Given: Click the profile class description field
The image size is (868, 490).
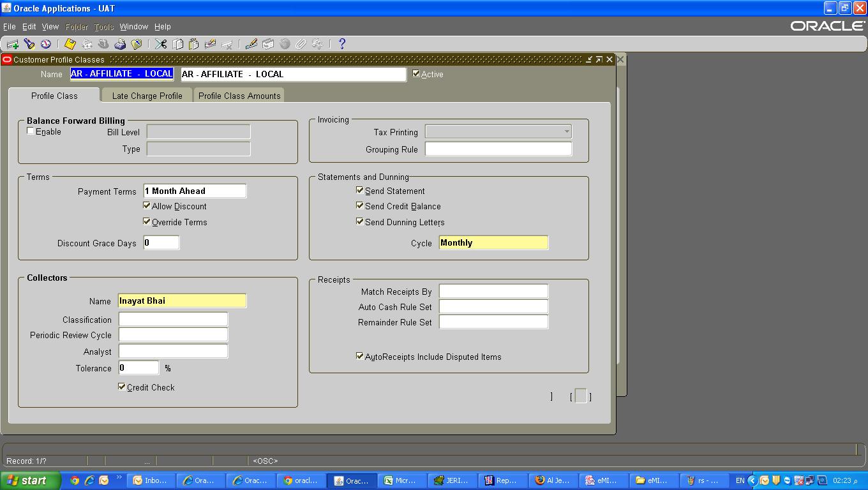Looking at the screenshot, I should click(x=294, y=74).
